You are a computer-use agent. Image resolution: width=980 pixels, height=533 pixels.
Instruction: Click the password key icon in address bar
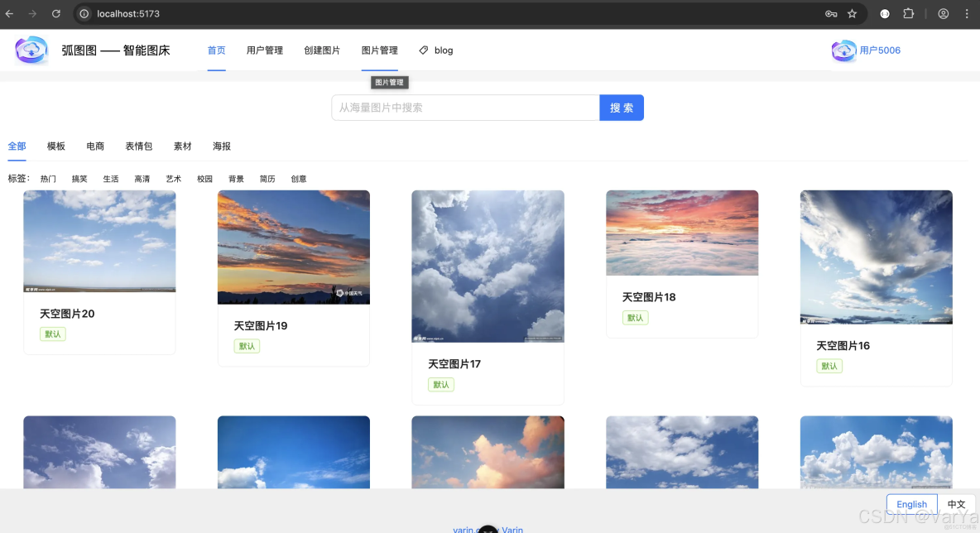[831, 13]
